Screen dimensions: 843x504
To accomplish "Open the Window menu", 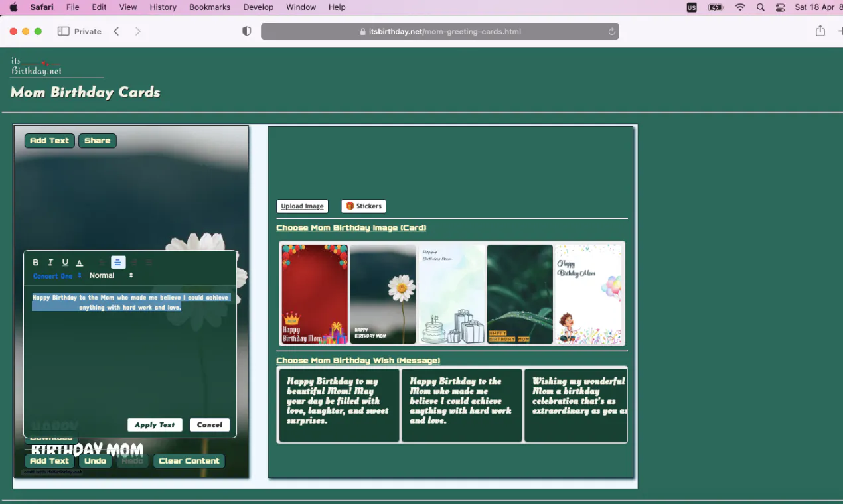I will [301, 7].
